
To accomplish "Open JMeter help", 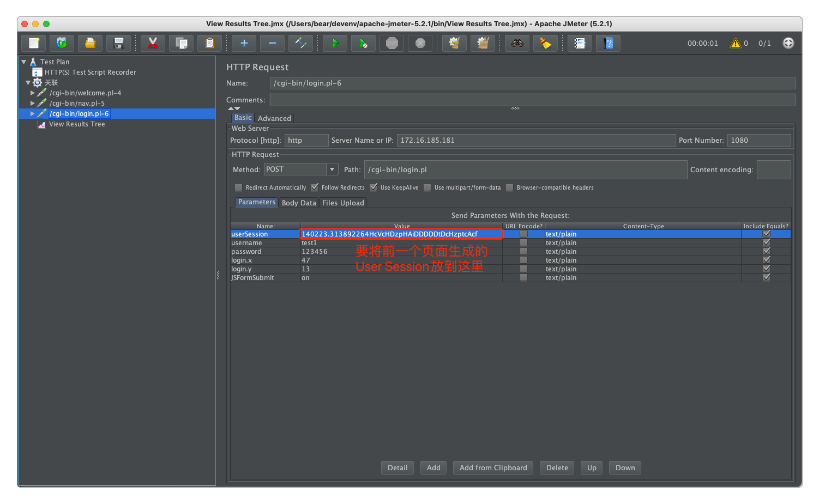I will coord(609,43).
